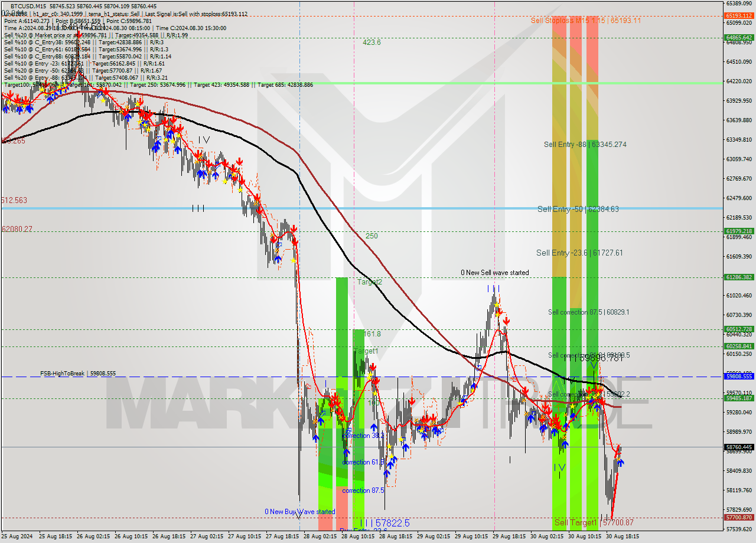Image resolution: width=756 pixels, height=543 pixels.
Task: Click the green 61286.382 price axis tag
Action: [x=739, y=277]
